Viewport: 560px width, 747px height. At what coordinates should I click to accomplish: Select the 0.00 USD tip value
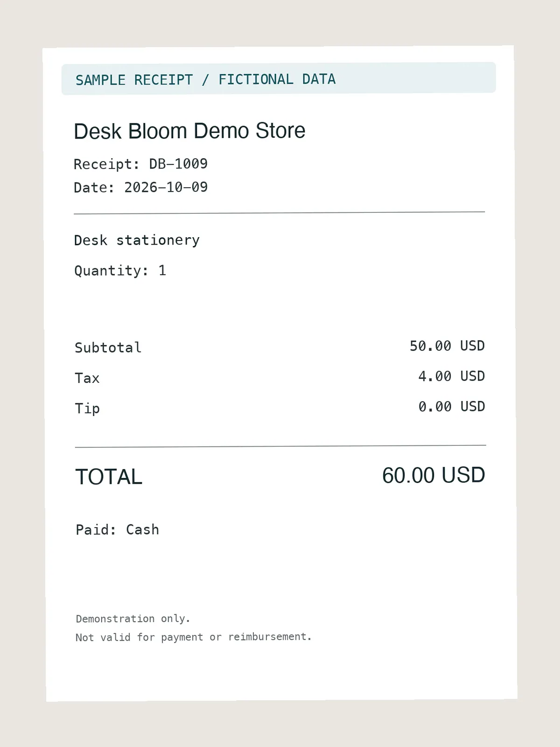tap(451, 407)
